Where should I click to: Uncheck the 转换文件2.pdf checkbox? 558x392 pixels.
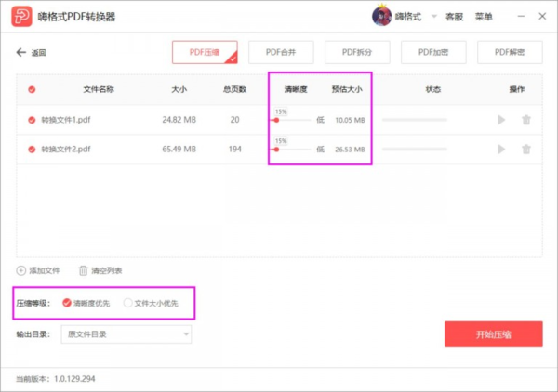click(x=33, y=150)
